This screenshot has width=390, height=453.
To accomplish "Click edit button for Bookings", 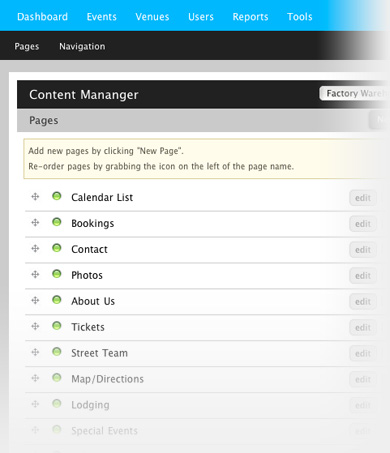I will coord(363,224).
